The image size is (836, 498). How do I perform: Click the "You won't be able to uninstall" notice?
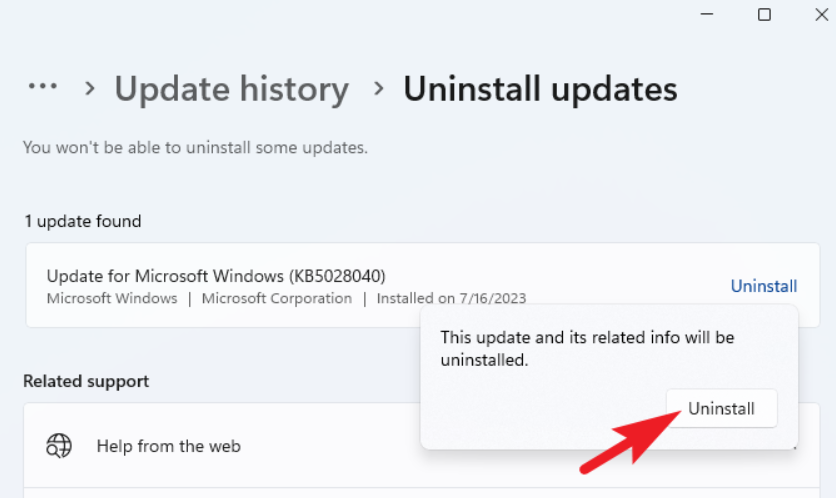point(195,147)
